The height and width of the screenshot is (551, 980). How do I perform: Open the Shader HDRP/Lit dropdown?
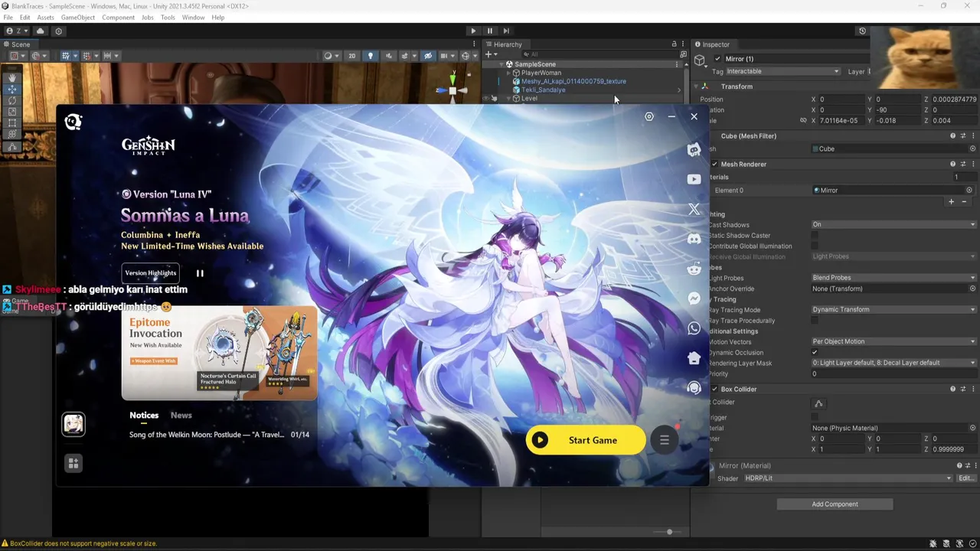click(x=848, y=478)
